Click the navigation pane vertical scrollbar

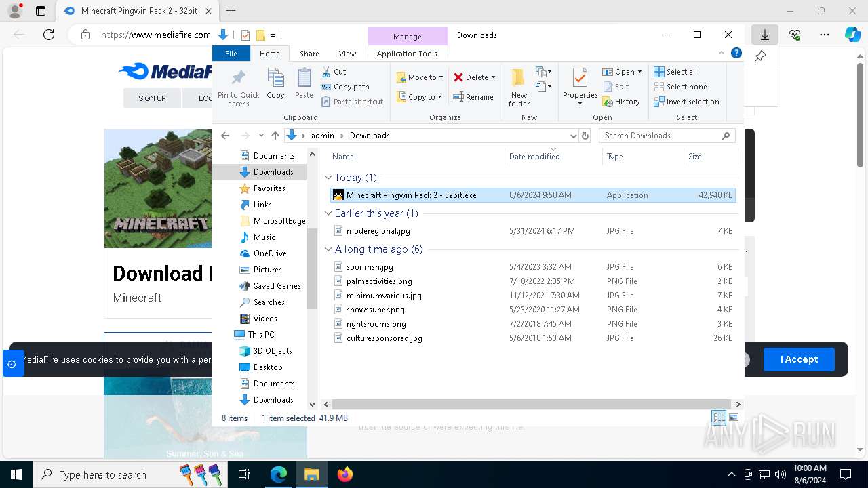(312, 268)
